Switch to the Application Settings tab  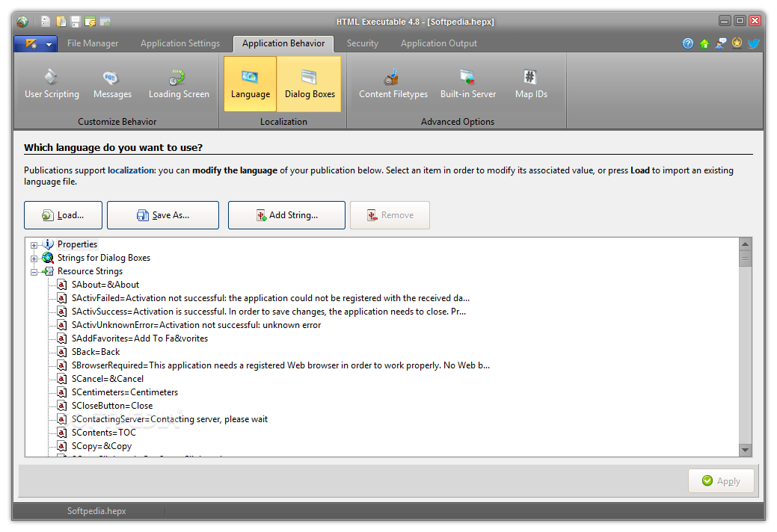coord(180,43)
